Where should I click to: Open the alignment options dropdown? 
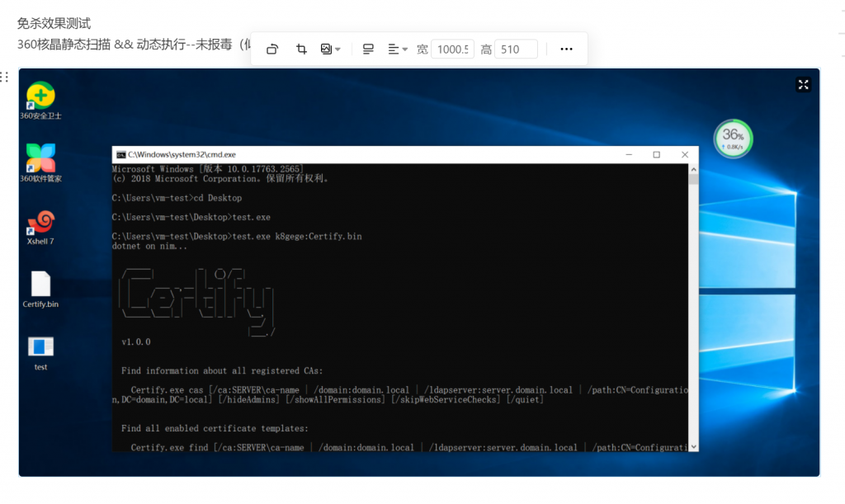398,49
